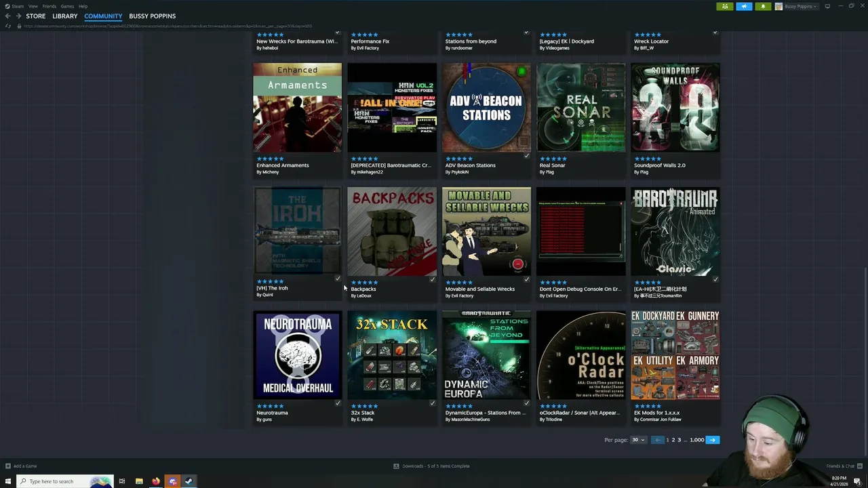Open the Windows Start menu
This screenshot has width=868, height=488.
click(8, 481)
